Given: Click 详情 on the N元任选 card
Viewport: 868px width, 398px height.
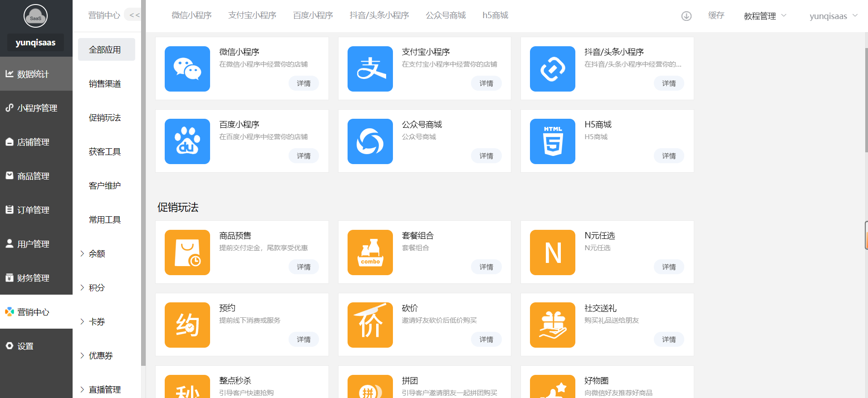Looking at the screenshot, I should click(669, 267).
